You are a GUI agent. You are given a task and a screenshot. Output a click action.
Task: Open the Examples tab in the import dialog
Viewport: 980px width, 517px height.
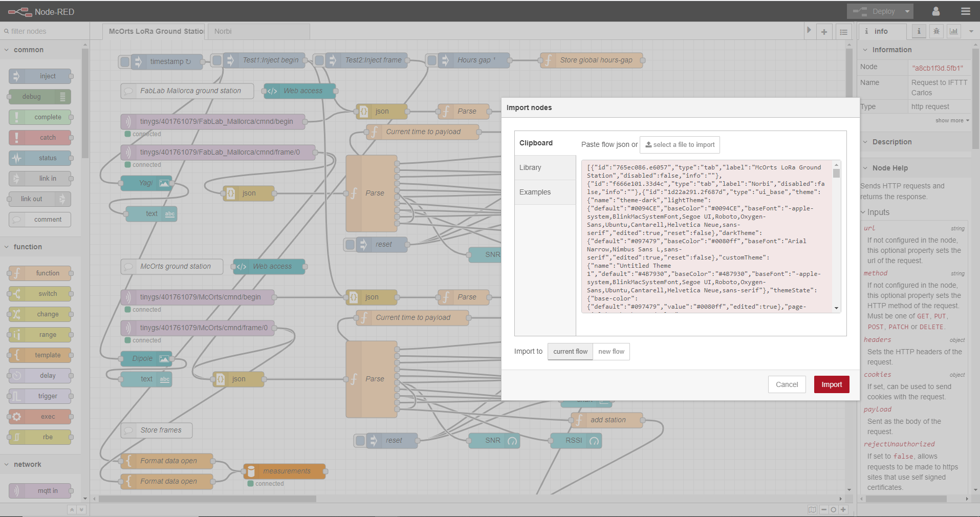click(534, 192)
